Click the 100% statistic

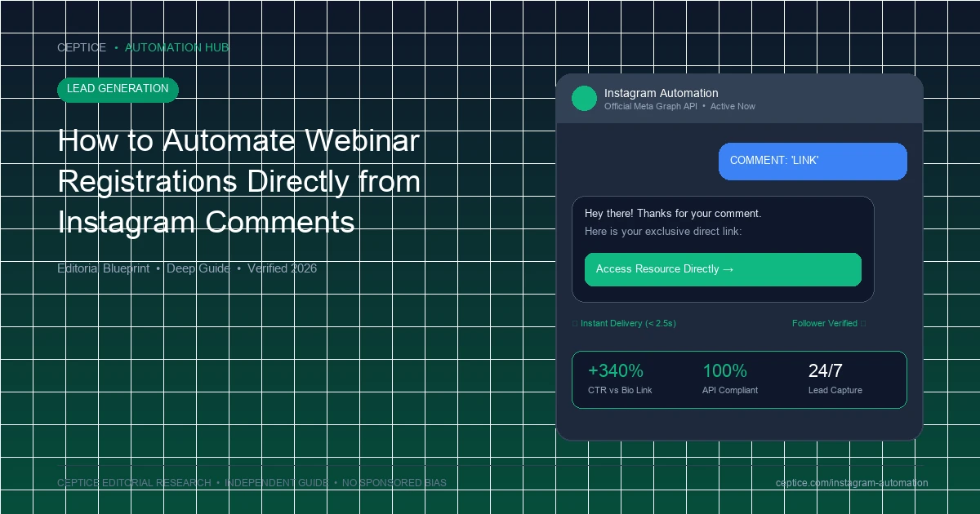coord(724,371)
